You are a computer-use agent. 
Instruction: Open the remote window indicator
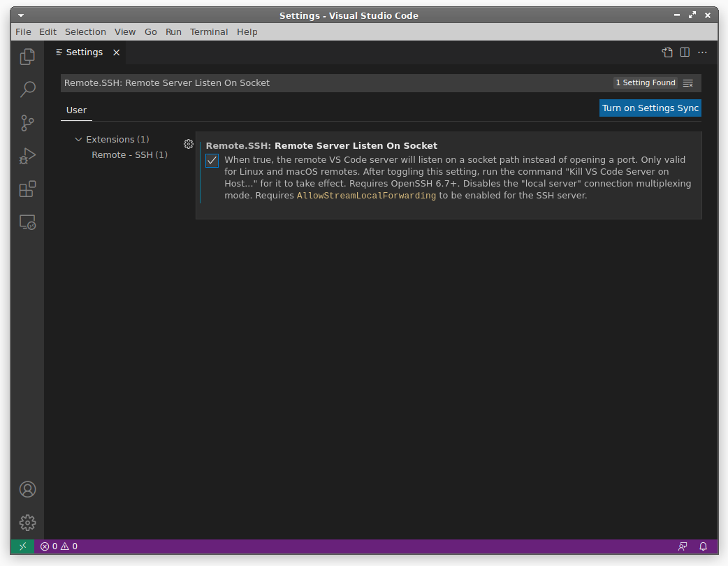coord(22,546)
